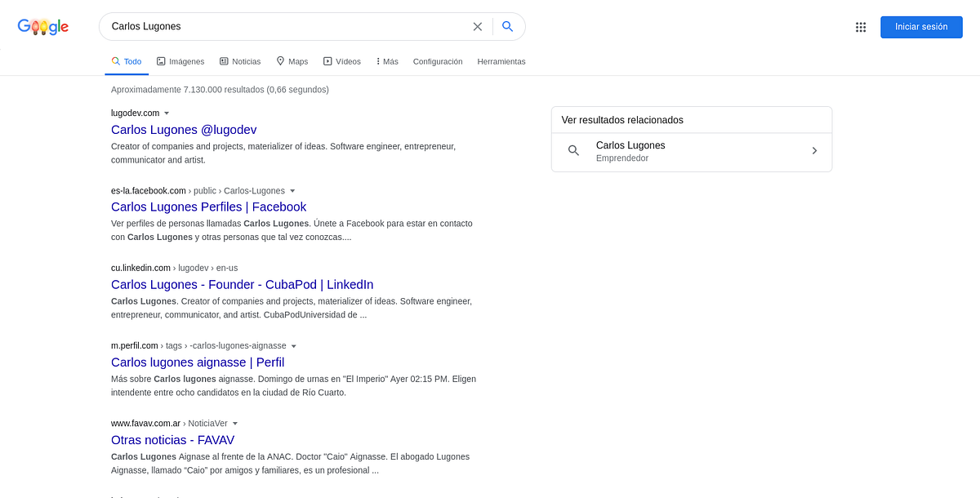Click the Vídeos play icon
The image size is (980, 498).
tap(327, 61)
